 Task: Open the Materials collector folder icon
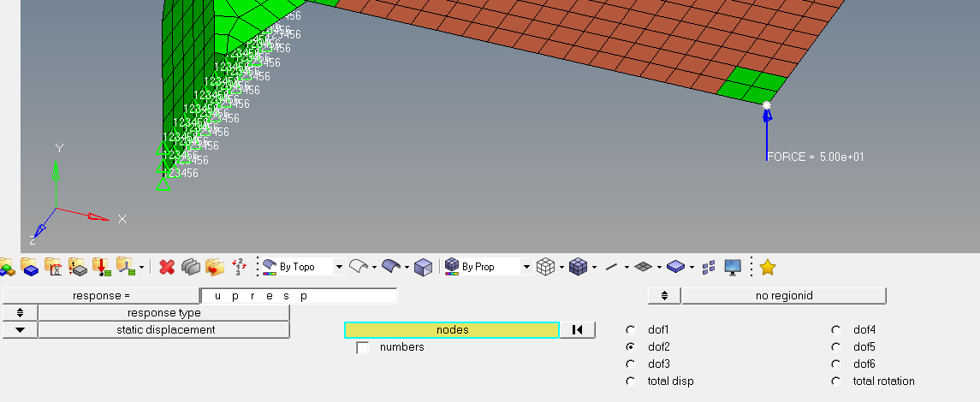point(53,267)
